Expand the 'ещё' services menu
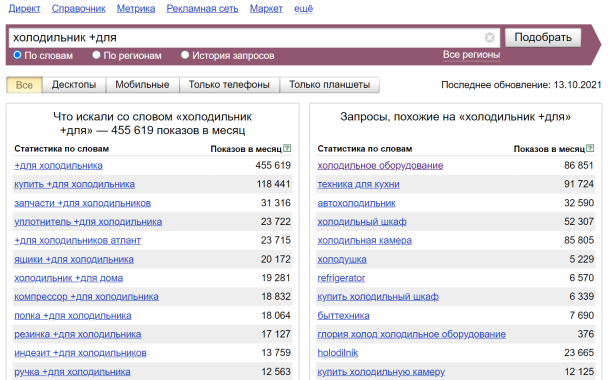 pyautogui.click(x=304, y=9)
